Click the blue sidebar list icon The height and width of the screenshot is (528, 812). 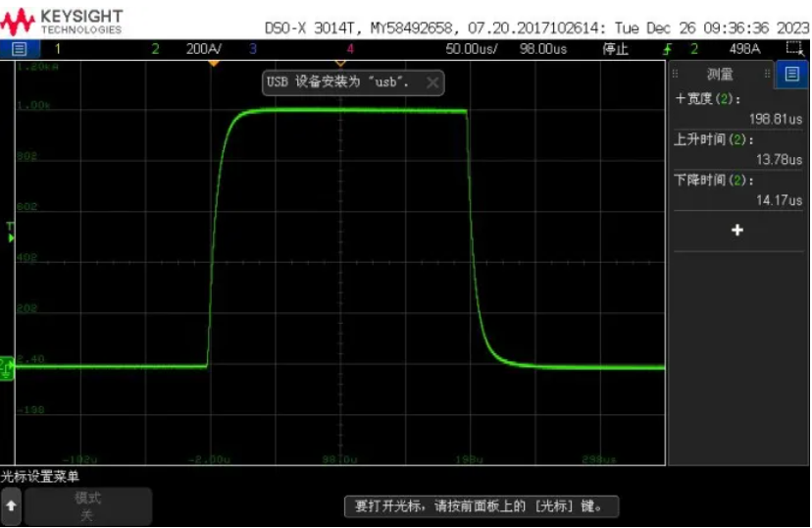pos(791,74)
